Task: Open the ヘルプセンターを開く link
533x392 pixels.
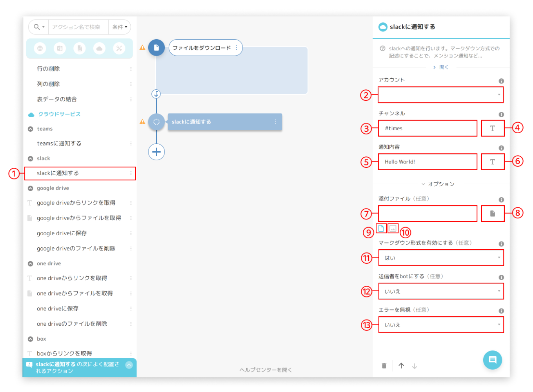Action: point(266,370)
